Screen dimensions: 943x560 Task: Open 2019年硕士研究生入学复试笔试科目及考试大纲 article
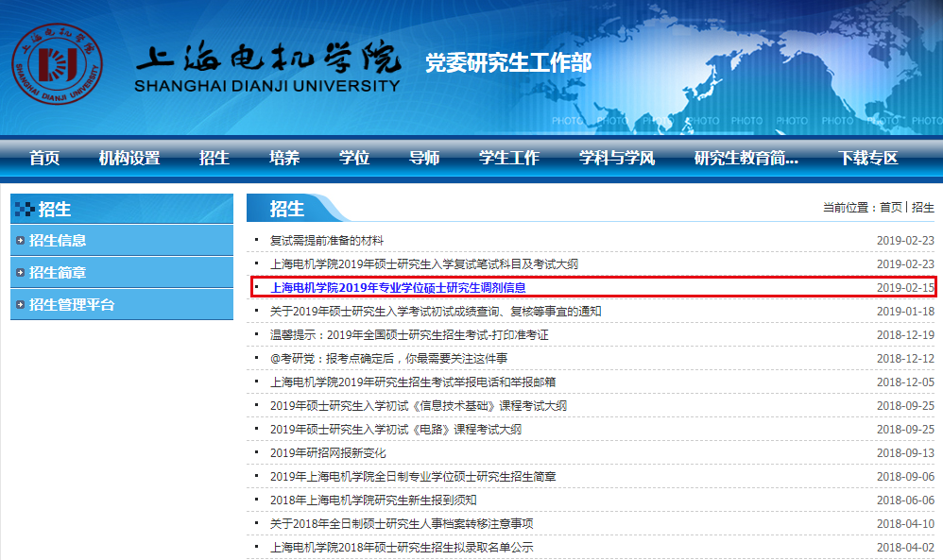tap(424, 263)
